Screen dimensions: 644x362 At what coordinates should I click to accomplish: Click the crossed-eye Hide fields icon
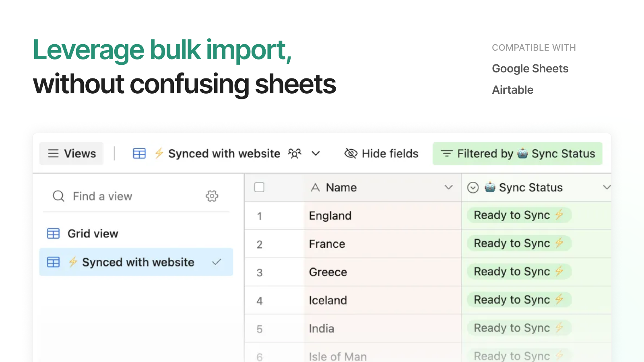[351, 153]
